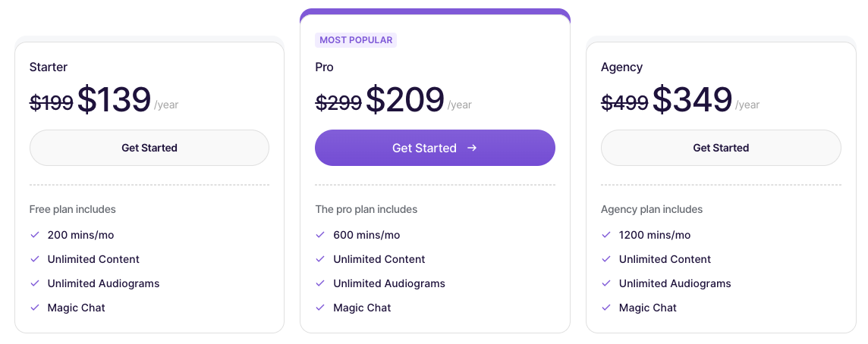Click the Most Popular badge

356,40
